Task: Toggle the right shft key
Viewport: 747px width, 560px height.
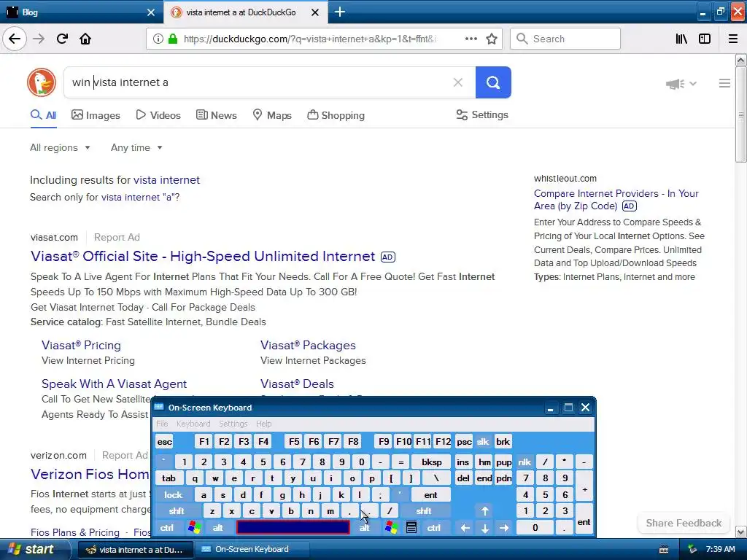Action: pos(424,511)
